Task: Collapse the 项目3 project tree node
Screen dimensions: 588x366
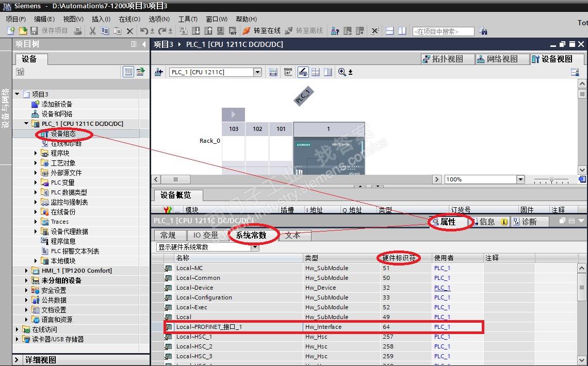Action: (x=17, y=94)
